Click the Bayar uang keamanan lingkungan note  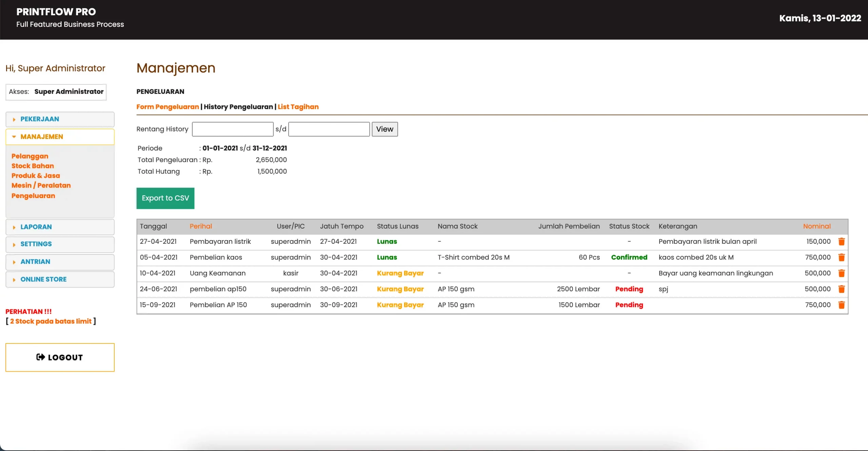[x=715, y=273]
